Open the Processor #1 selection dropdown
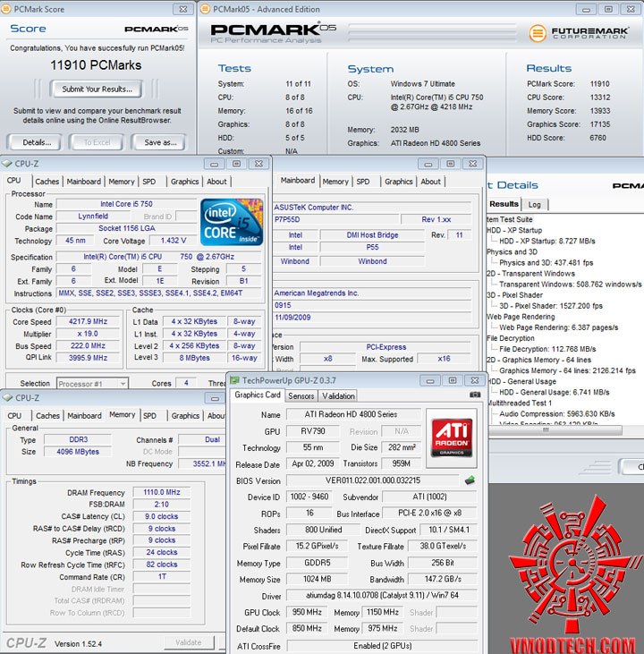The height and width of the screenshot is (654, 644). 123,384
